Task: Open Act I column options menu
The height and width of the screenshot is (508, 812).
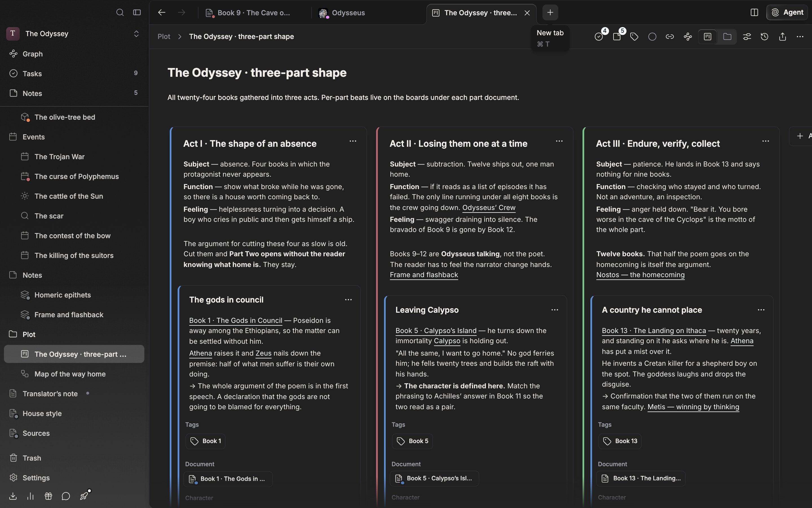Action: (353, 141)
